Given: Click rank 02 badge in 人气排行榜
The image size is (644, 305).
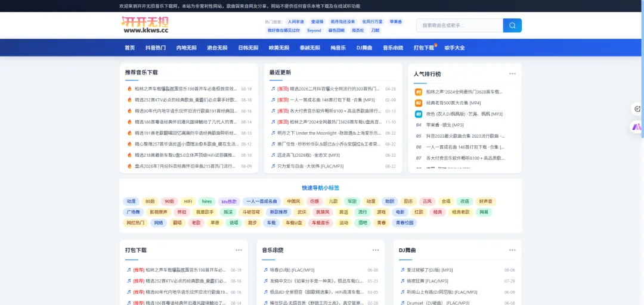Looking at the screenshot, I should (x=419, y=103).
